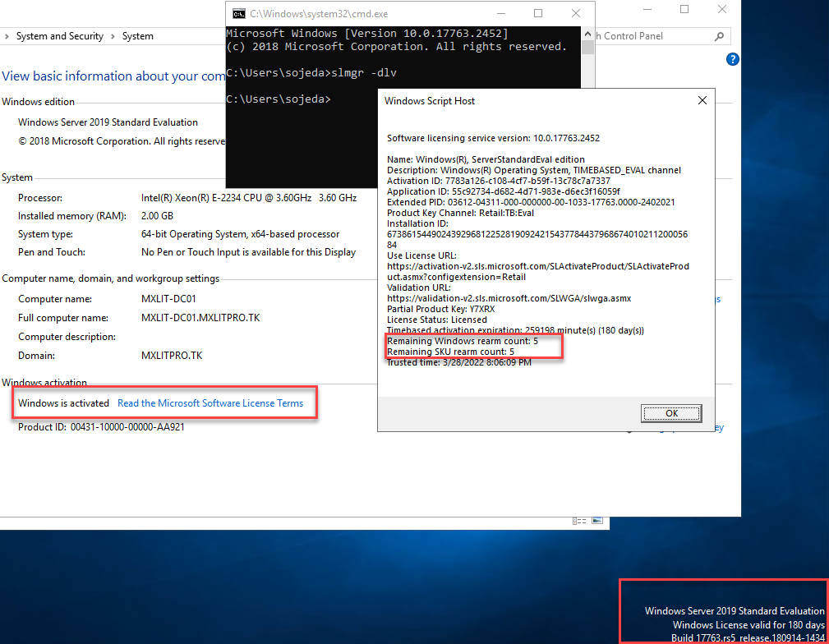
Task: Expand chevron between System and Security and System
Action: [x=113, y=36]
